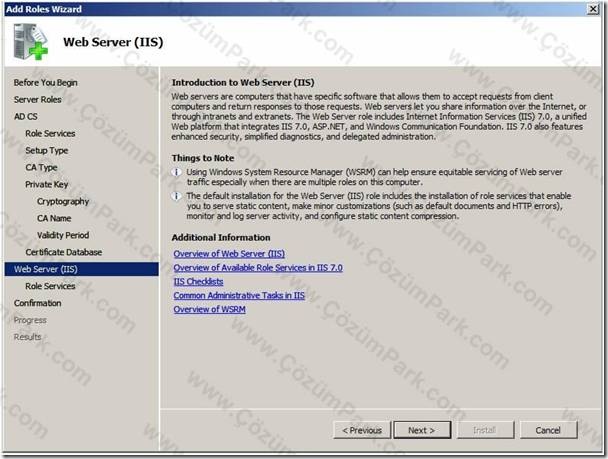Select the Validity Period step
Screen dimensions: 608x459
63,235
